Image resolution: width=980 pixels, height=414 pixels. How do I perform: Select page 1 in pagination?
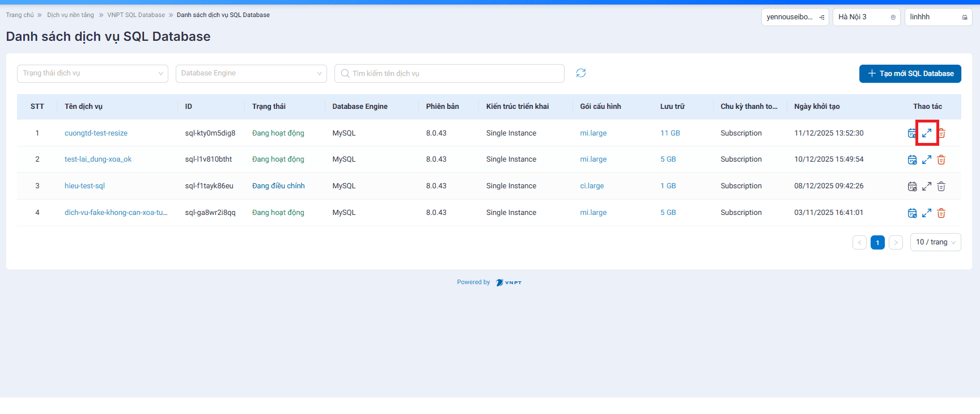point(877,243)
